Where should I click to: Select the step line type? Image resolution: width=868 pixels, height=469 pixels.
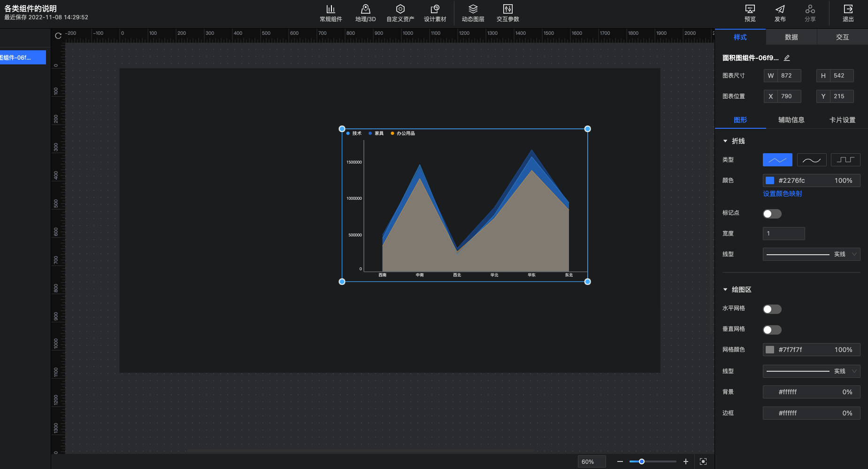tap(845, 160)
